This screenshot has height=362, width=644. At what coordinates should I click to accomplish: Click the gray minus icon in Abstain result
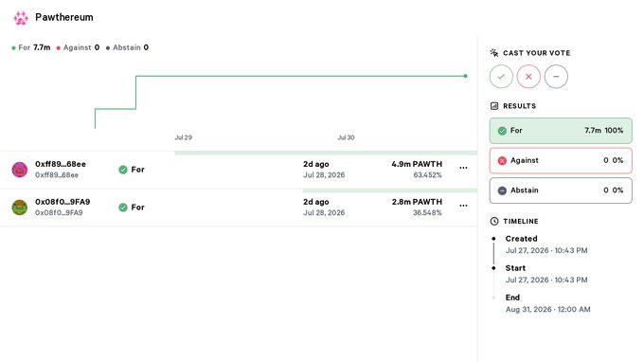[502, 190]
